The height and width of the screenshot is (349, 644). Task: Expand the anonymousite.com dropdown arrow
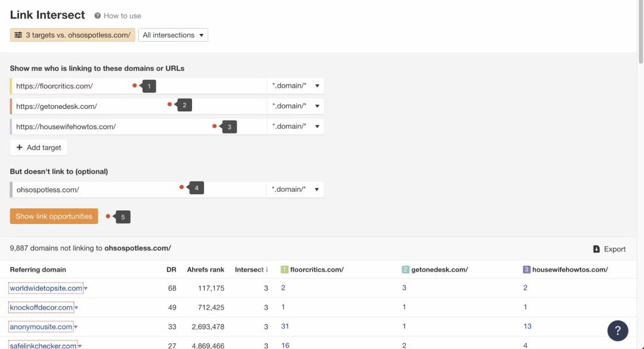point(76,328)
